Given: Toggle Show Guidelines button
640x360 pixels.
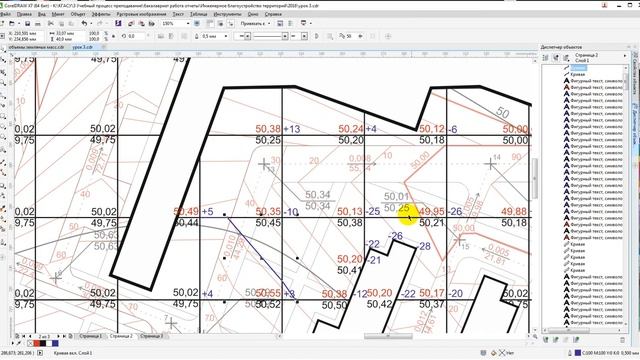Looking at the screenshot, I should [x=231, y=24].
